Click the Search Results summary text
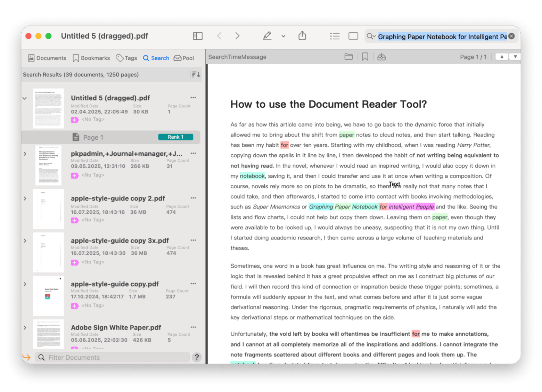The image size is (542, 392). click(81, 75)
